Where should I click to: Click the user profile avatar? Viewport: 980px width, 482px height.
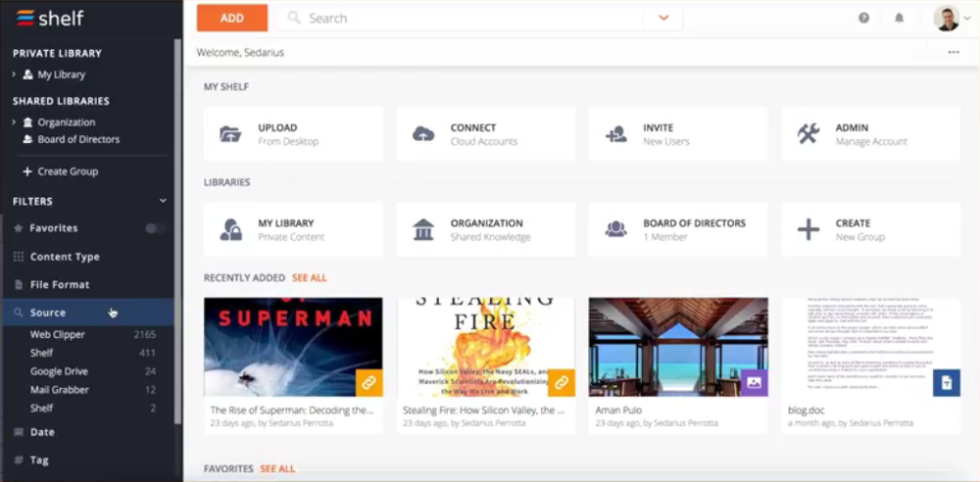click(x=947, y=19)
